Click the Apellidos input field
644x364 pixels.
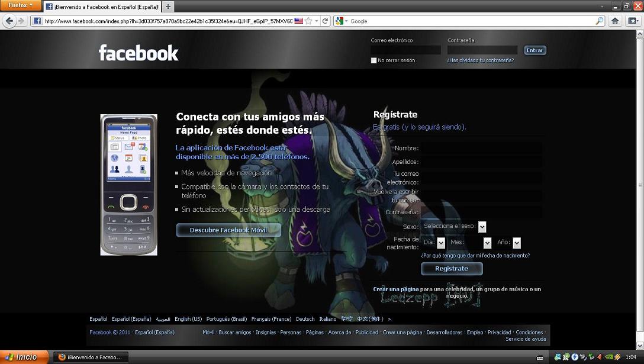(481, 162)
